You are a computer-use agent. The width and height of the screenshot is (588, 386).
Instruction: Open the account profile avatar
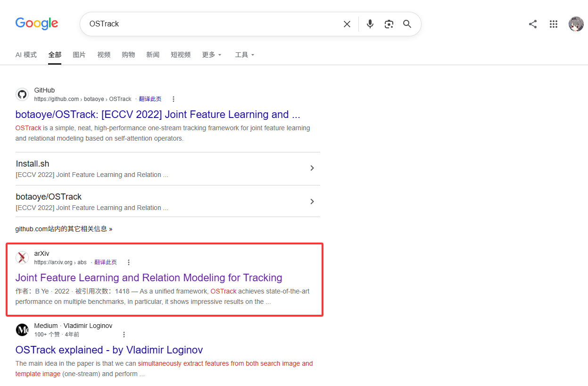pyautogui.click(x=576, y=24)
